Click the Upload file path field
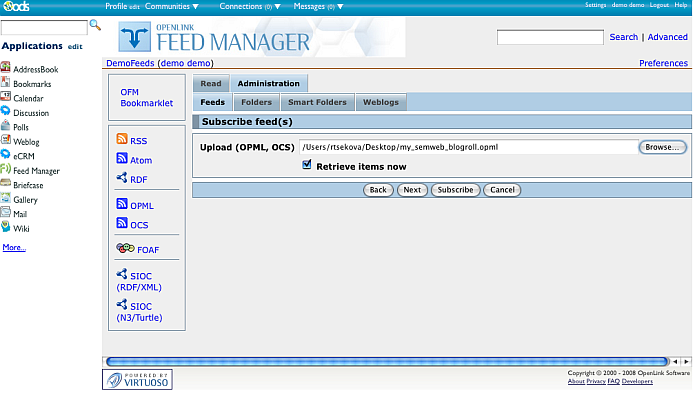The height and width of the screenshot is (402, 700). click(467, 147)
